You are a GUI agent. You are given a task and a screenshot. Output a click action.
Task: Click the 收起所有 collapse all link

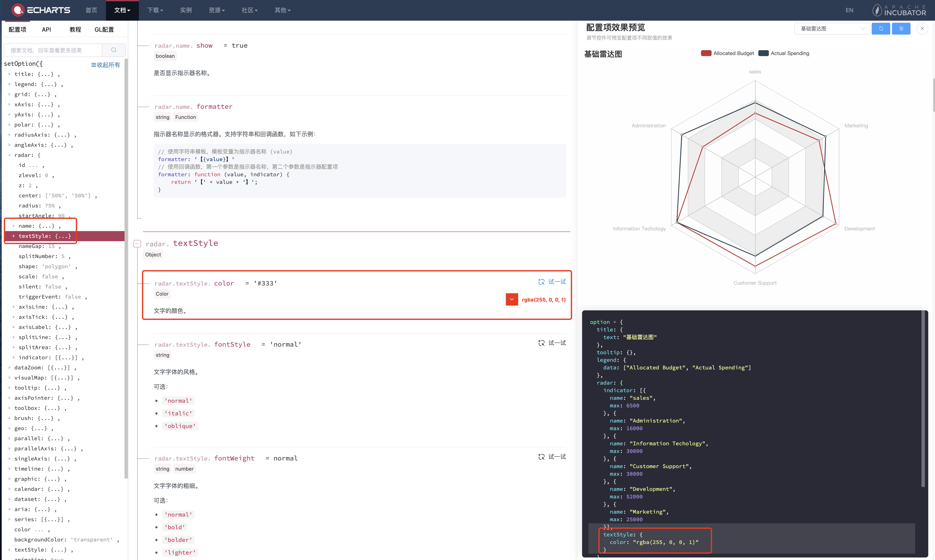click(x=105, y=65)
